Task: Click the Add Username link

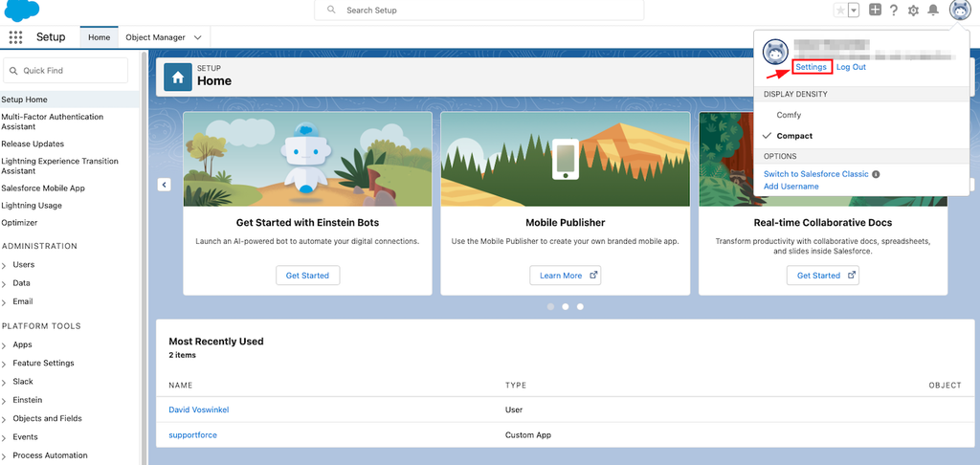Action: [x=791, y=187]
